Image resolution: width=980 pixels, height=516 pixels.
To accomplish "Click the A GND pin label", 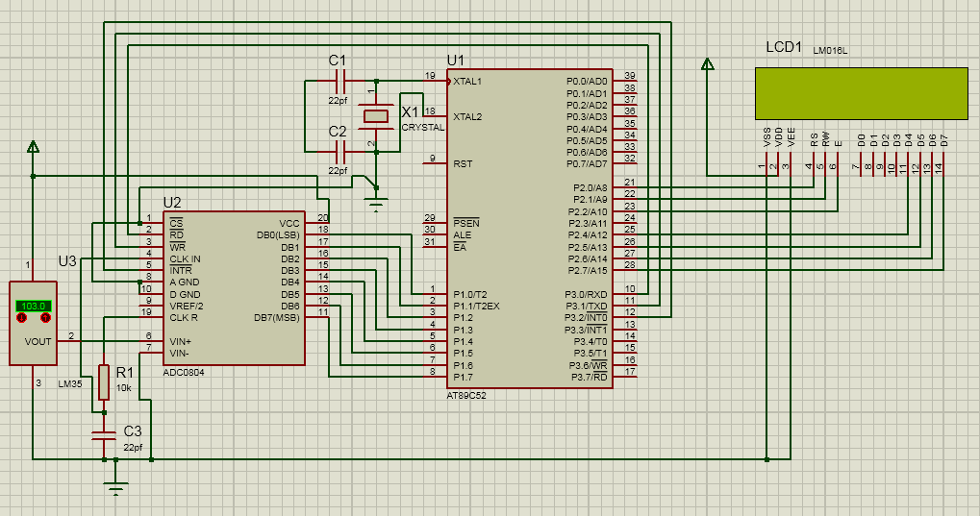I will (x=185, y=283).
